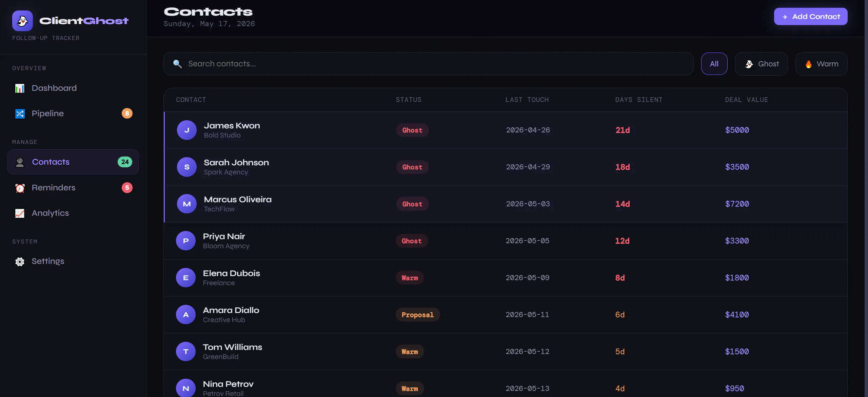Click Elena Dubois's E avatar
The image size is (868, 397).
tap(186, 278)
